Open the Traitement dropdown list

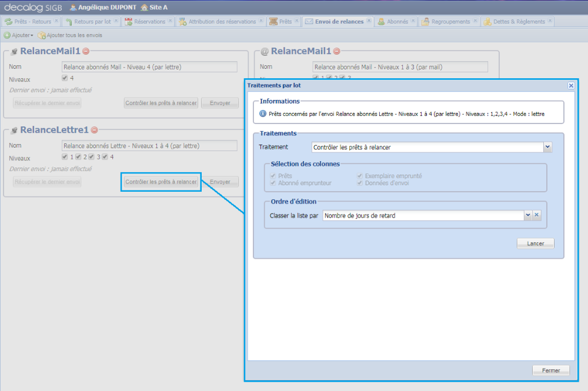click(547, 147)
